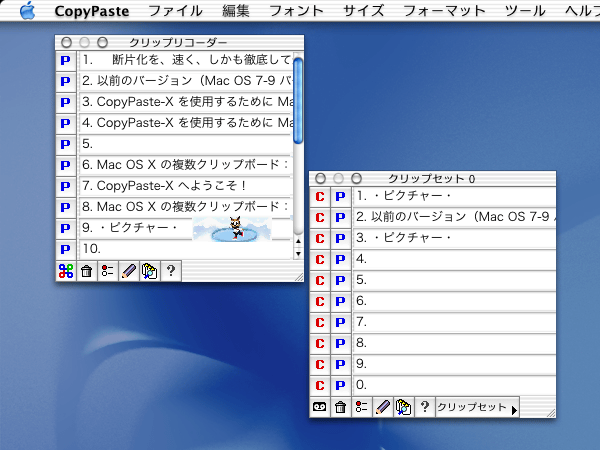The image size is (600, 450).
Task: Click the red C icon for クリップセット row 8
Action: [x=320, y=344]
